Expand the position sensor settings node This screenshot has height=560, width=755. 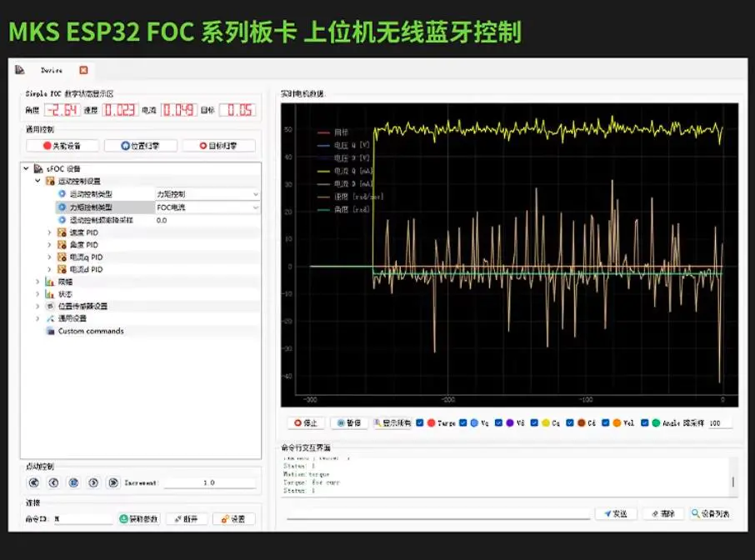click(x=37, y=306)
